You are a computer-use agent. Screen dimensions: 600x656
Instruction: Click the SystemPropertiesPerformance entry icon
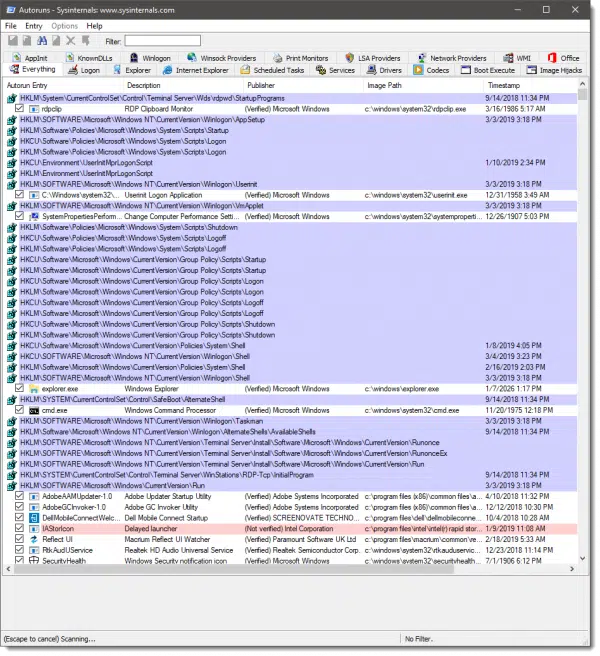tap(34, 217)
